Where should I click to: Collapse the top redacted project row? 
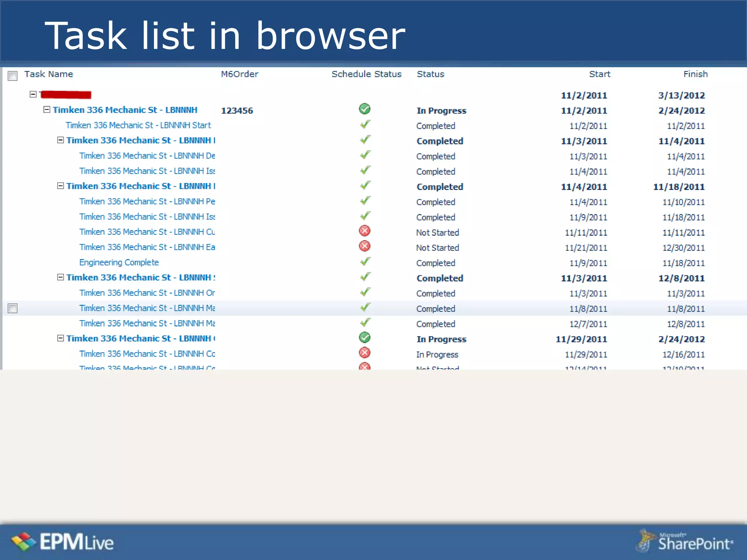[33, 94]
